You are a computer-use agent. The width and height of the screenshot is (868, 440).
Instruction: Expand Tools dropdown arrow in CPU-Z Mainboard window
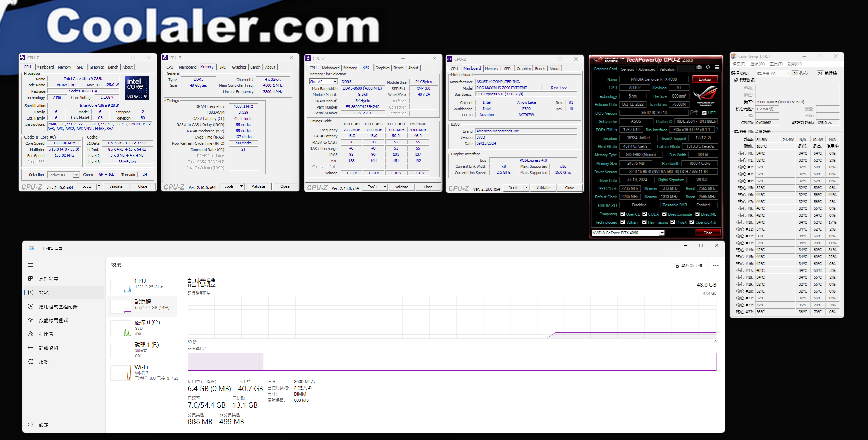click(526, 187)
